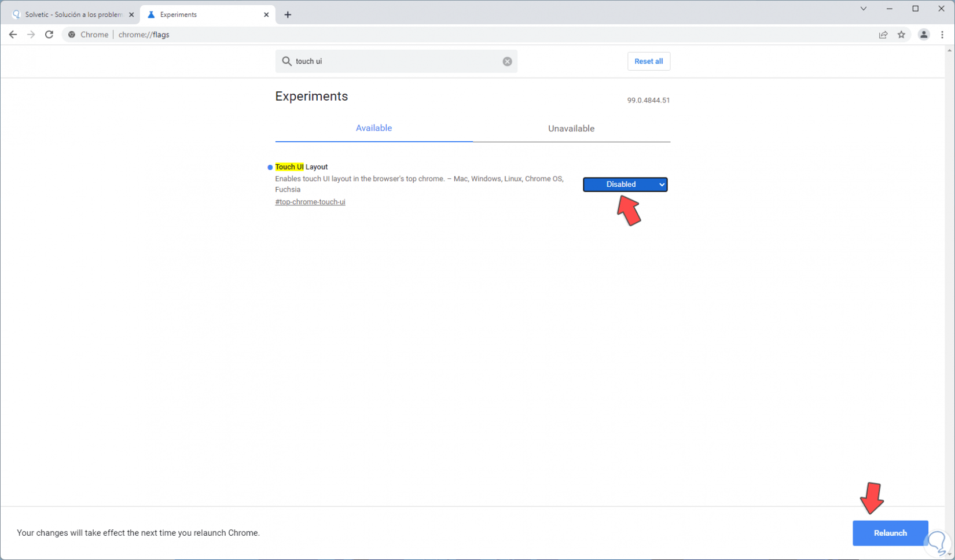
Task: Open the #top-chrome-touch-ui anchor link
Action: [310, 202]
